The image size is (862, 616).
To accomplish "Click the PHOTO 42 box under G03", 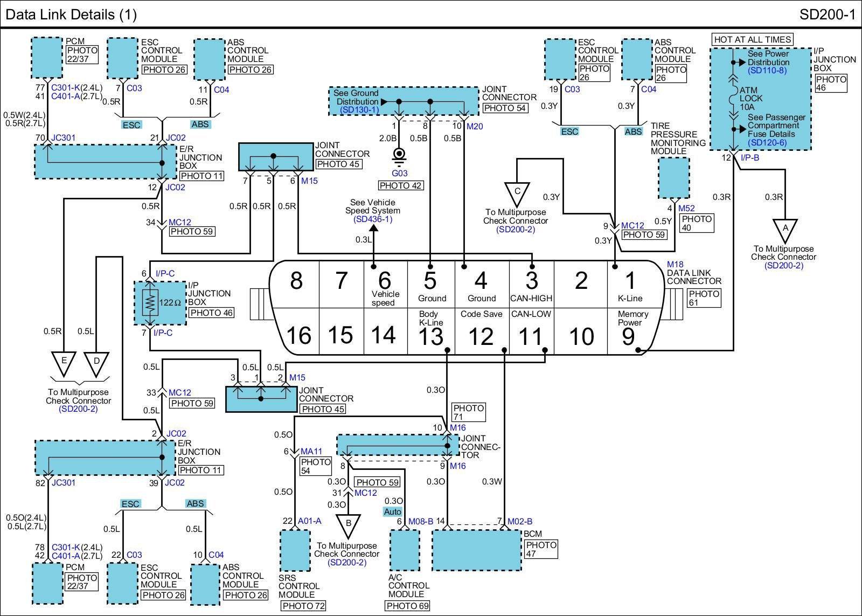I will coord(401,185).
